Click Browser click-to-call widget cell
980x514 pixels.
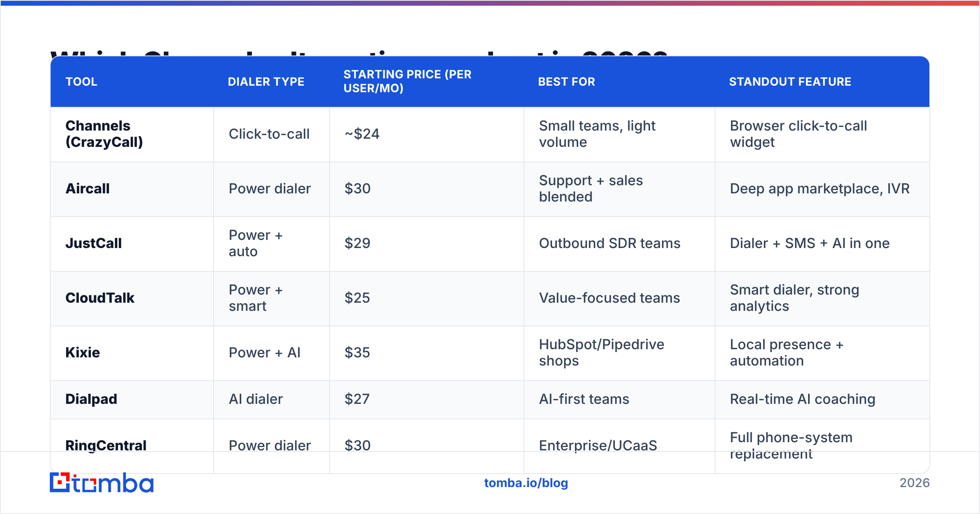(x=798, y=134)
